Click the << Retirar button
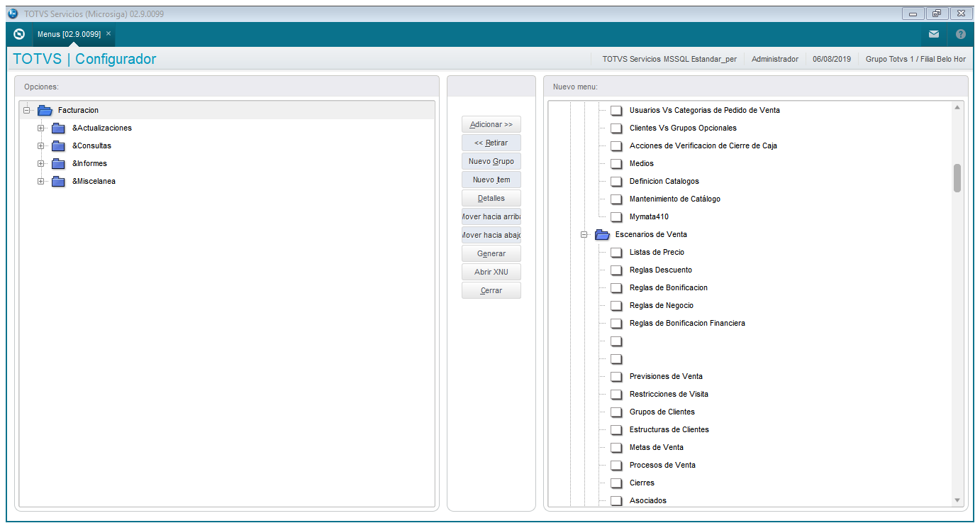 pos(491,143)
